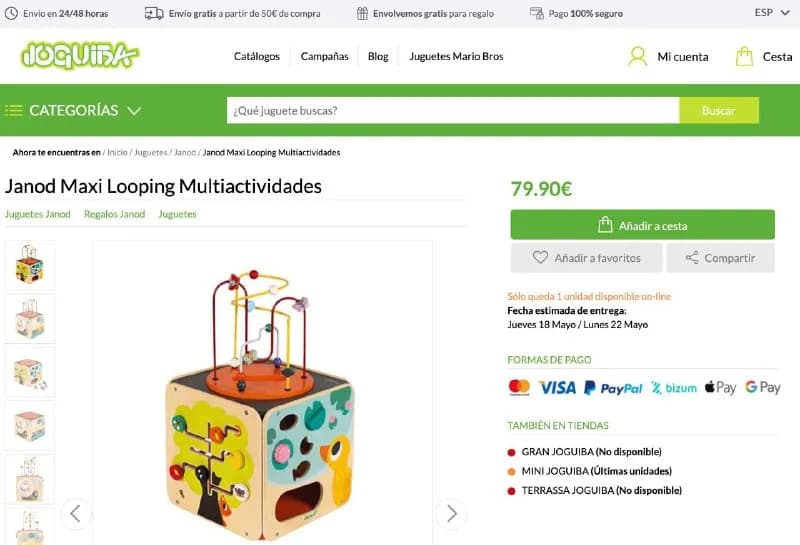Viewport: 800px width, 545px height.
Task: Open the Mi cuenta user icon
Action: [637, 57]
